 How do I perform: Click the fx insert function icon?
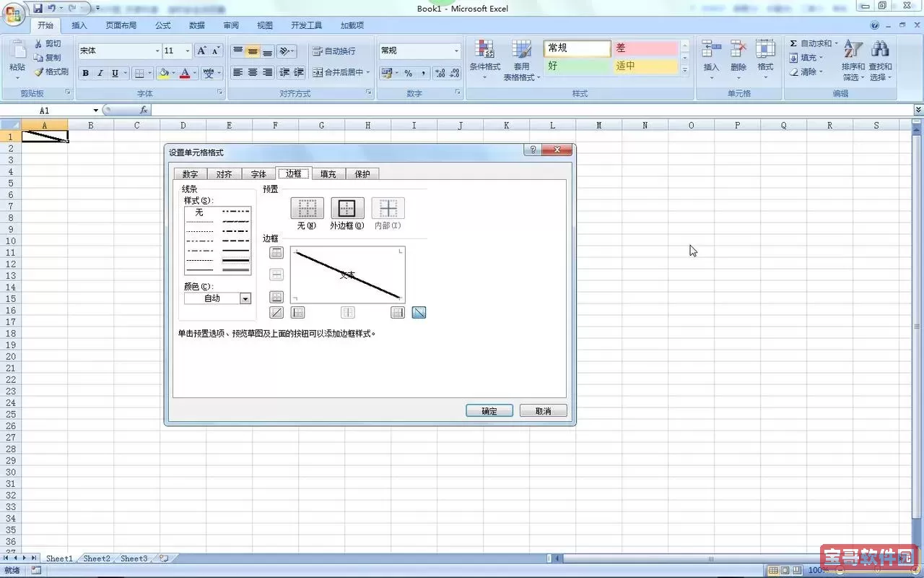144,111
